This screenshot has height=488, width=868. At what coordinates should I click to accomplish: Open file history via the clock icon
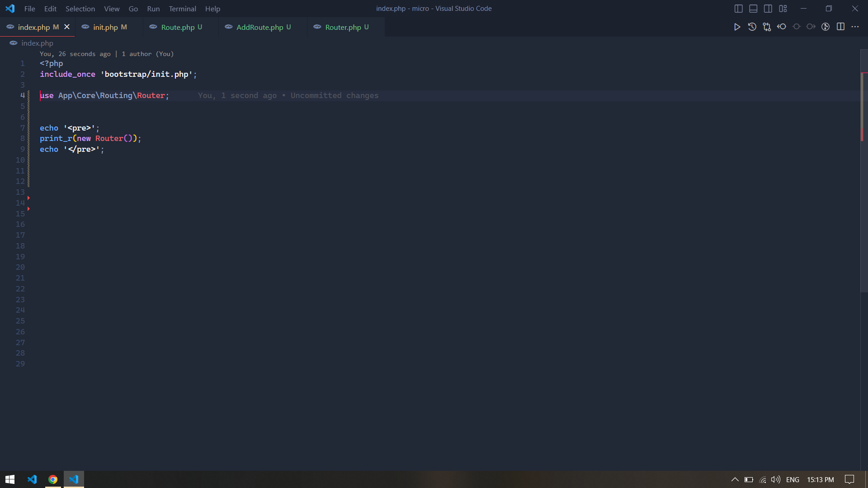tap(752, 27)
